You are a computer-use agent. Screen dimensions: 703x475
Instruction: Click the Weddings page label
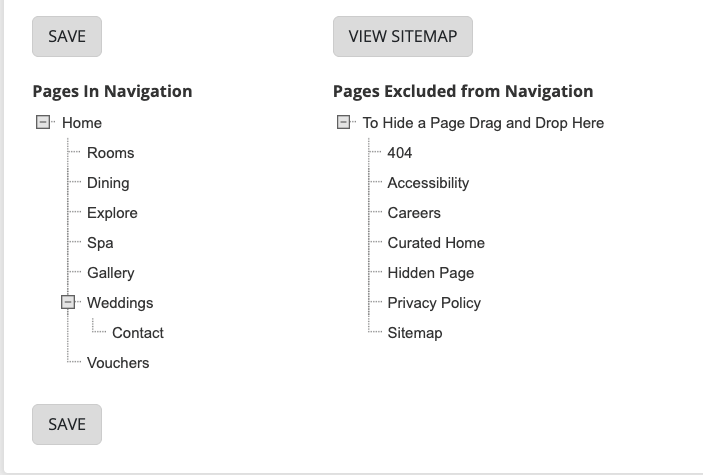tap(120, 303)
